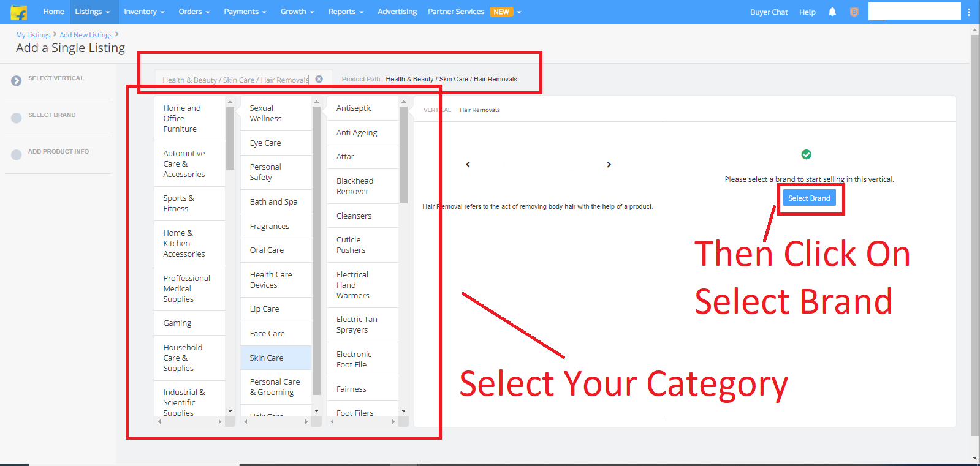Choose Lip Care subcategory
980x466 pixels.
(x=276, y=309)
